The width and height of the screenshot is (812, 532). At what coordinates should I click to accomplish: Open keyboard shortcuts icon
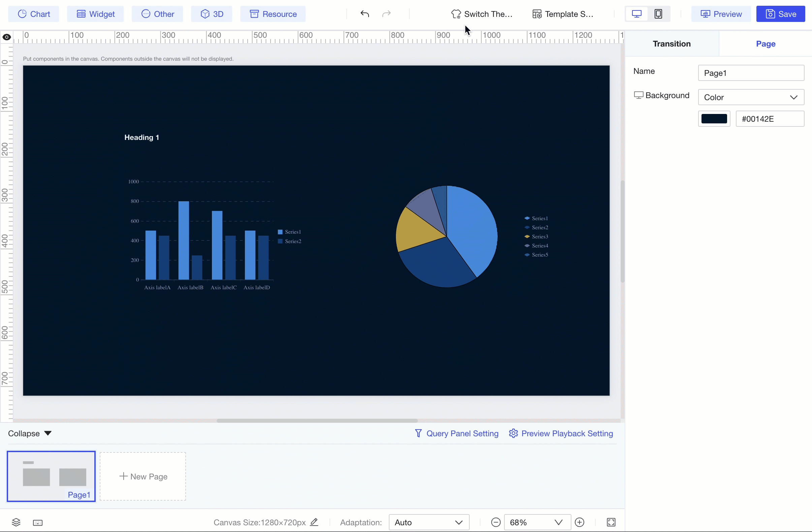click(37, 523)
